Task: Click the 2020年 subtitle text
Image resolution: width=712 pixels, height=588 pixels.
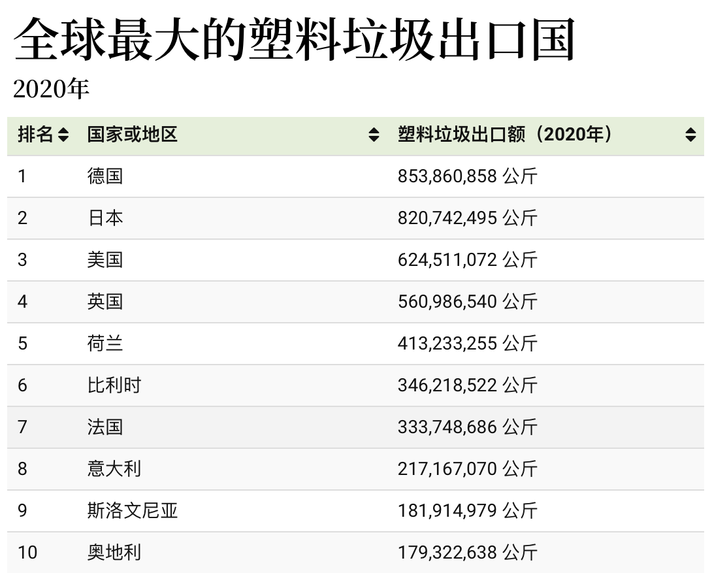Action: pos(51,90)
